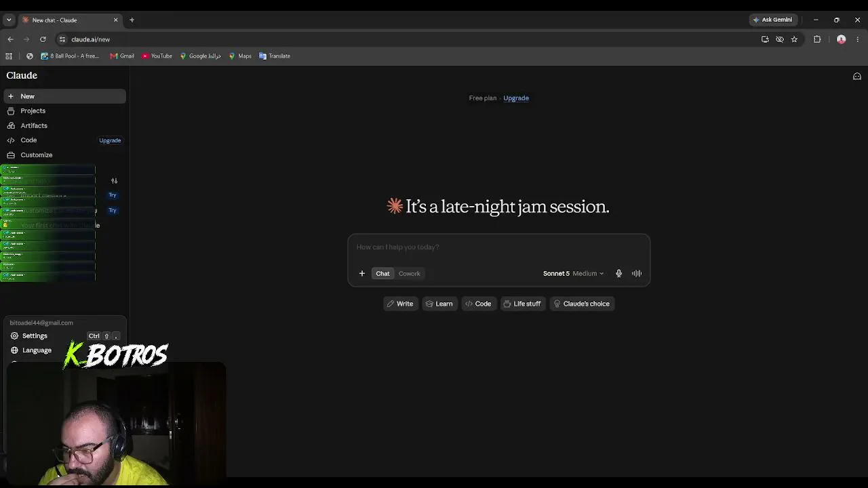Select the Learn suggestion chip

439,304
